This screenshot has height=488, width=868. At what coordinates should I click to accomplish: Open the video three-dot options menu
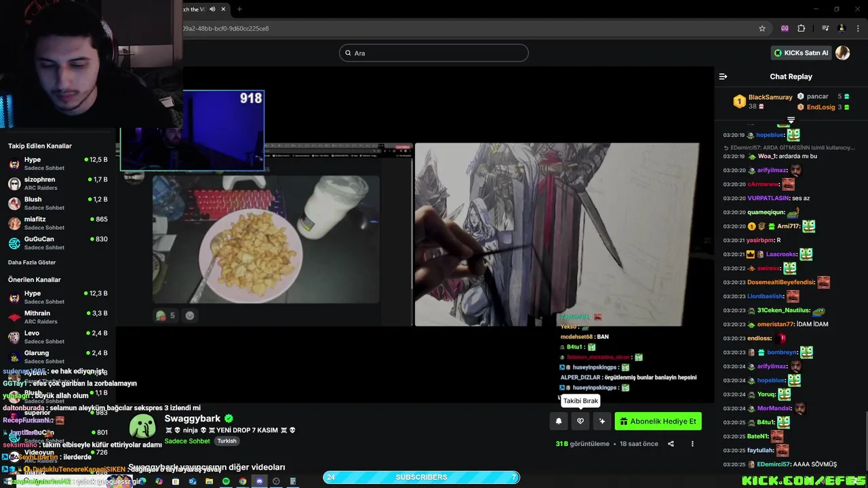pyautogui.click(x=692, y=444)
